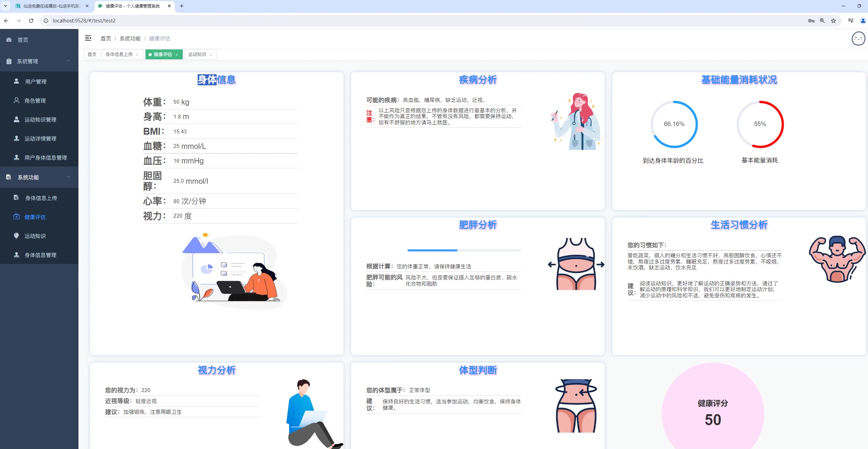Toggle the sidebar hamburger icon

(88, 38)
